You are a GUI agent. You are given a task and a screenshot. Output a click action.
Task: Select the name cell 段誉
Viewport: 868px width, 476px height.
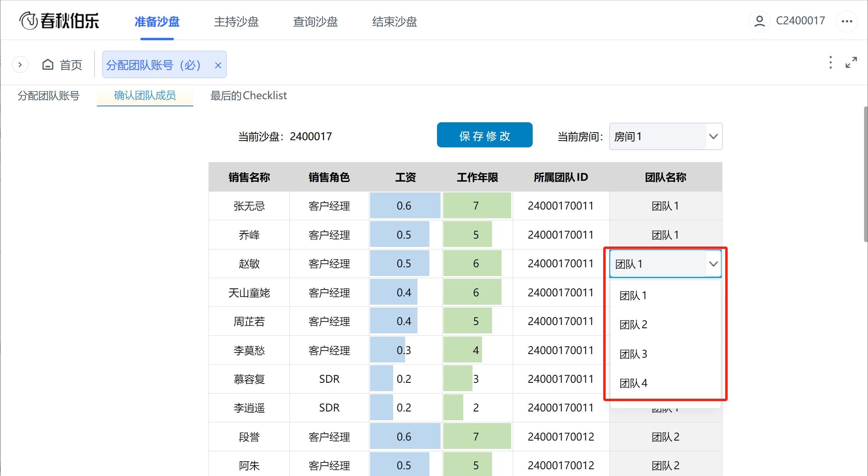pyautogui.click(x=249, y=437)
